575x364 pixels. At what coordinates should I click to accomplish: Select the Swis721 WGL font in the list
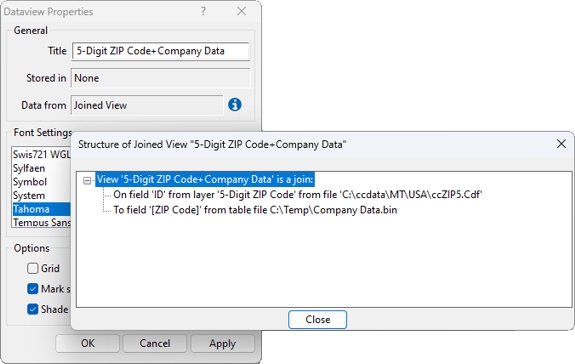41,154
